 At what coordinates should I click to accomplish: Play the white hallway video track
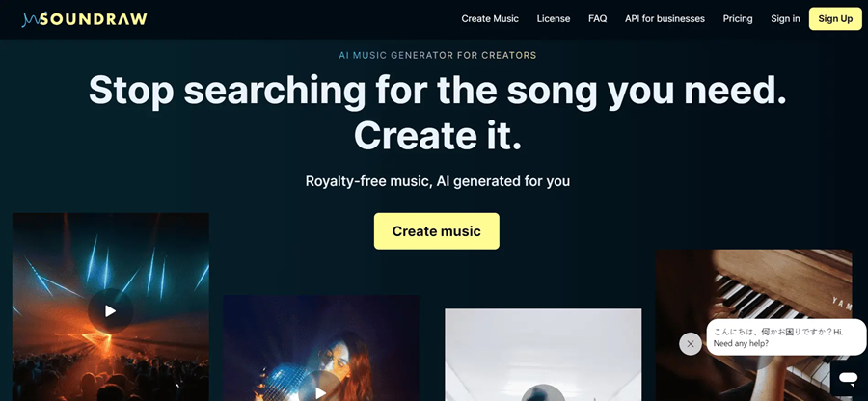tap(543, 394)
